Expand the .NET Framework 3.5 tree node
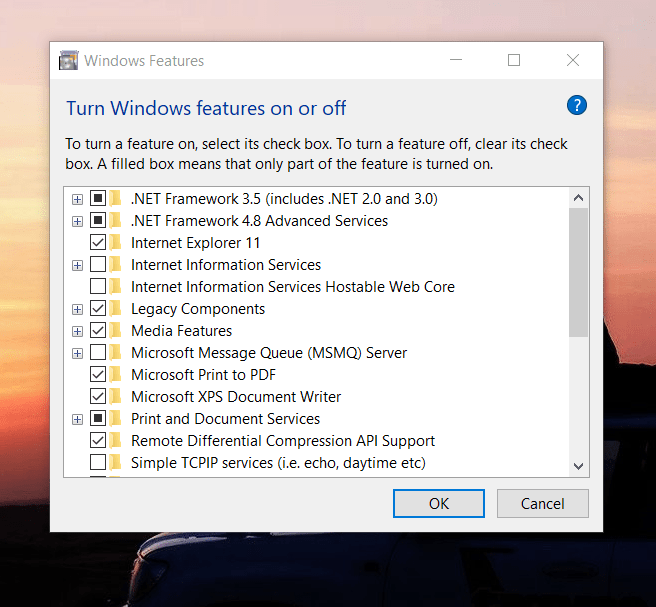The width and height of the screenshot is (656, 607). 77,199
